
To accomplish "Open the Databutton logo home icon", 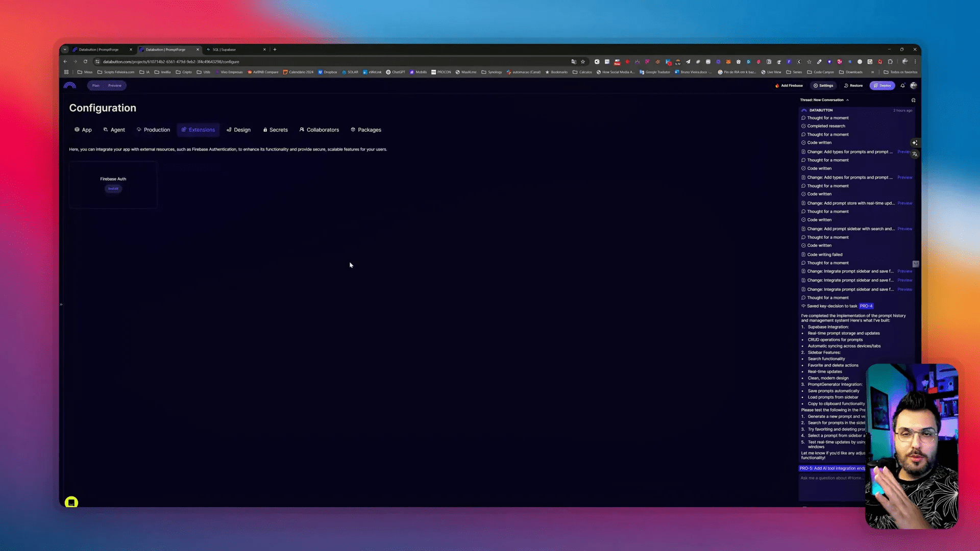I will pyautogui.click(x=70, y=85).
